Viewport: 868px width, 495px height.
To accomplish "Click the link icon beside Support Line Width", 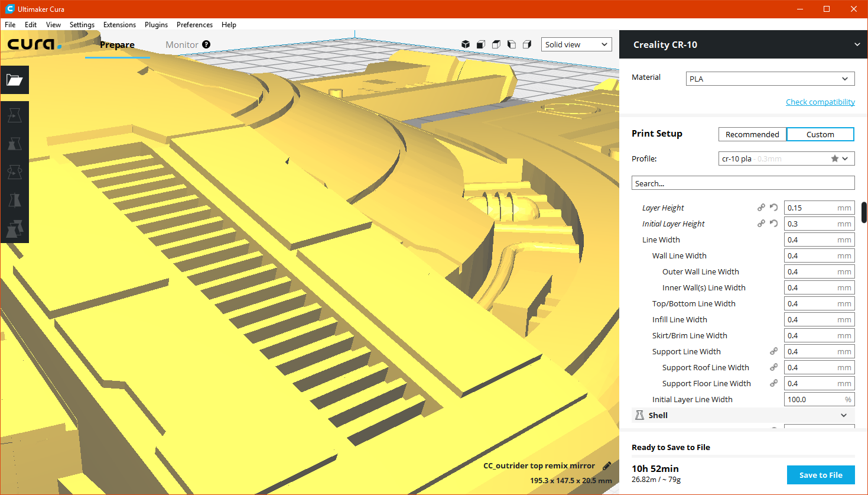I will coord(773,351).
